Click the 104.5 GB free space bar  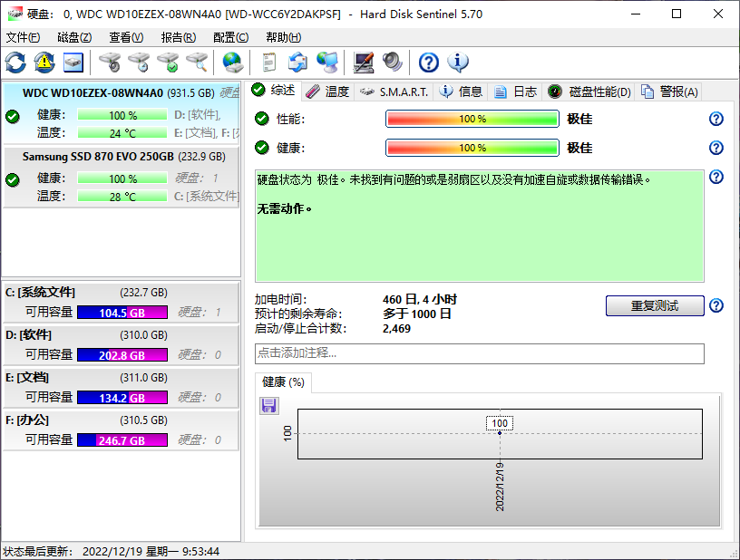[x=122, y=313]
